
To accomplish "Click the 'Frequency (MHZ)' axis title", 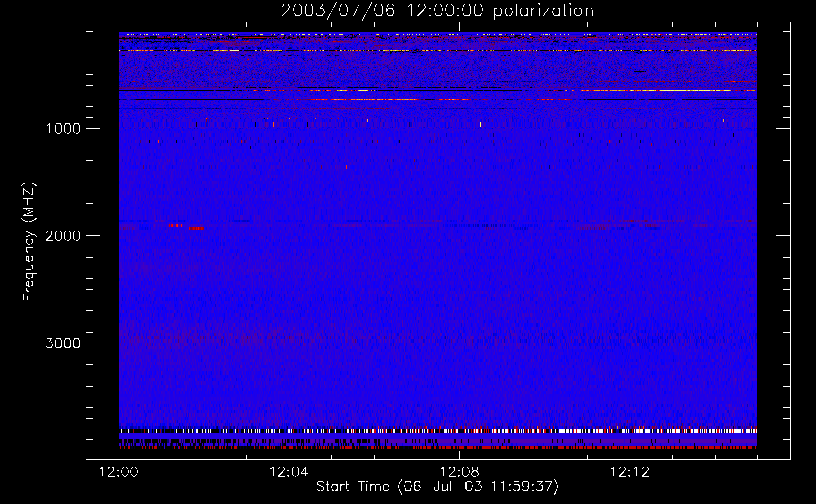I will point(29,242).
